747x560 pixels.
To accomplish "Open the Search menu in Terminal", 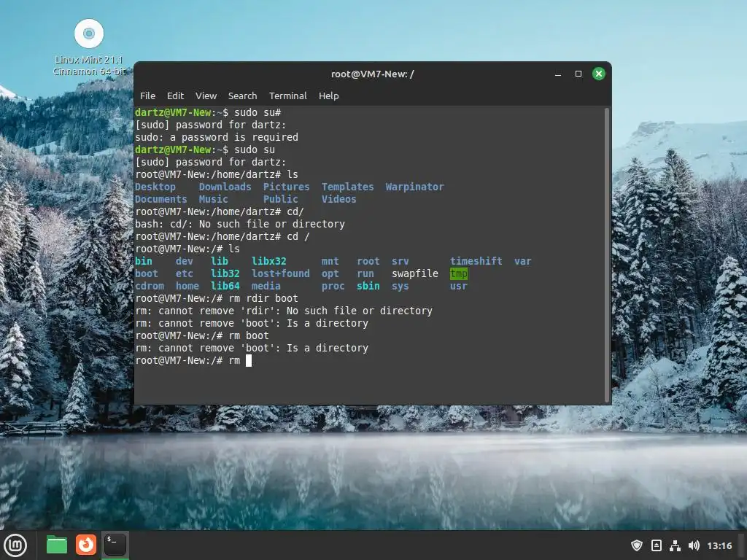I will (242, 96).
